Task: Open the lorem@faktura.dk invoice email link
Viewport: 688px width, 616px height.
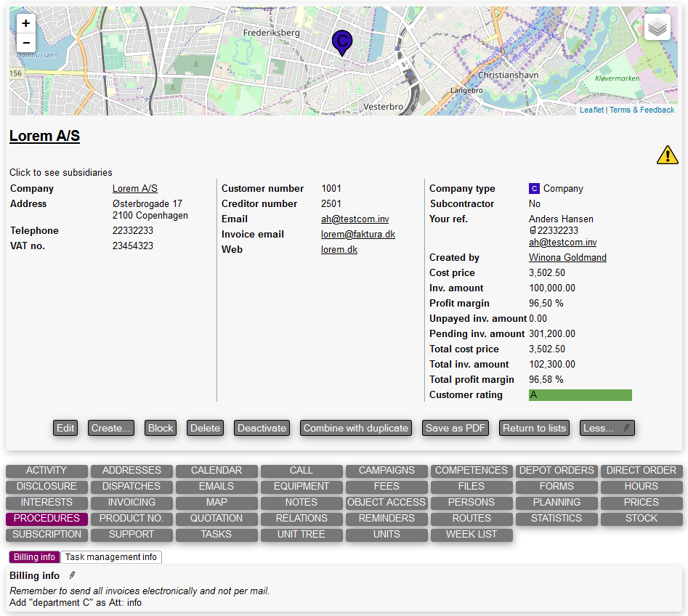Action: pyautogui.click(x=358, y=235)
